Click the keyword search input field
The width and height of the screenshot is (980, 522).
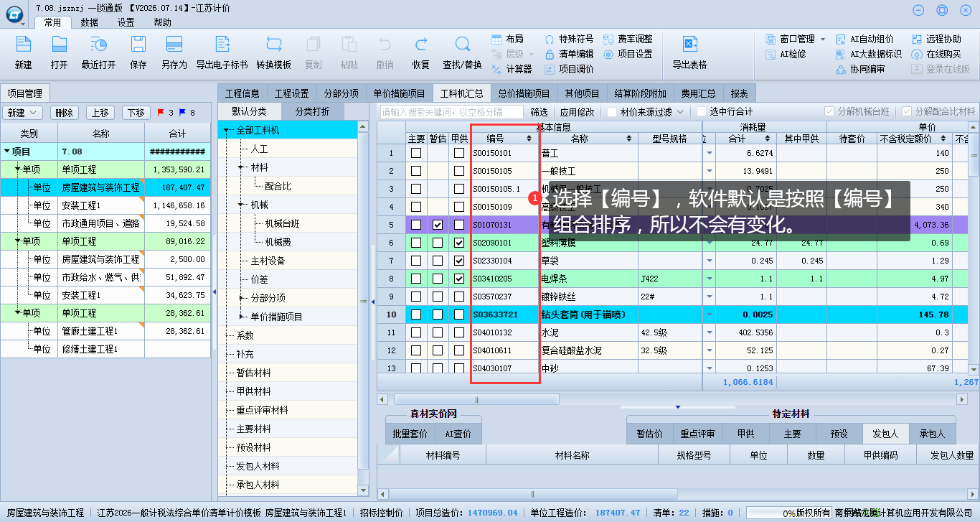coord(452,112)
